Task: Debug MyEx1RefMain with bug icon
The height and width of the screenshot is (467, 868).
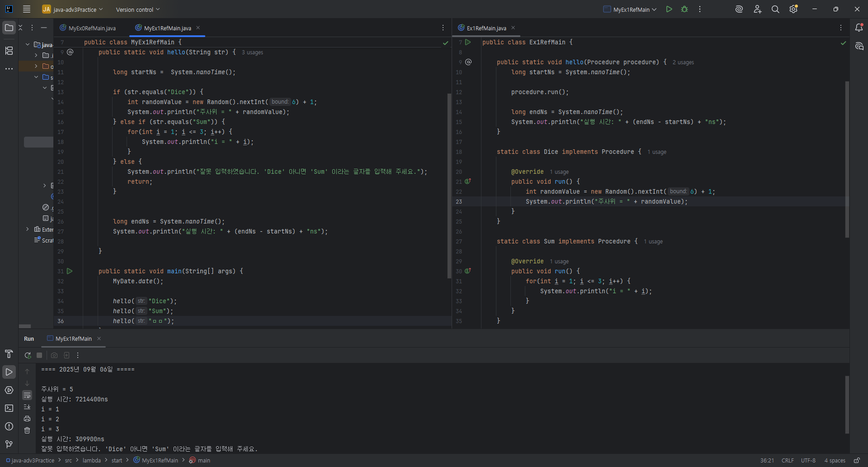Action: (x=684, y=9)
